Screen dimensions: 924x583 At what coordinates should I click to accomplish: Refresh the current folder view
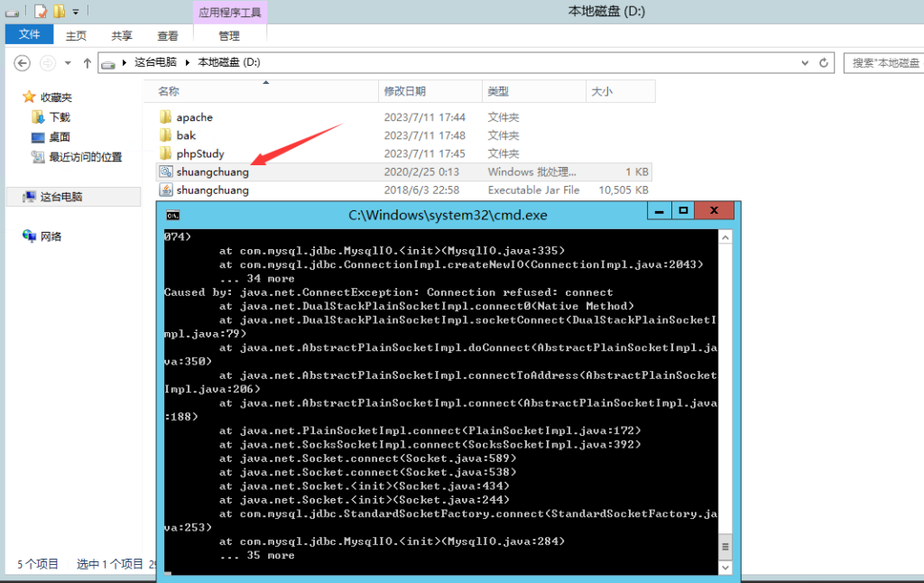[x=823, y=63]
